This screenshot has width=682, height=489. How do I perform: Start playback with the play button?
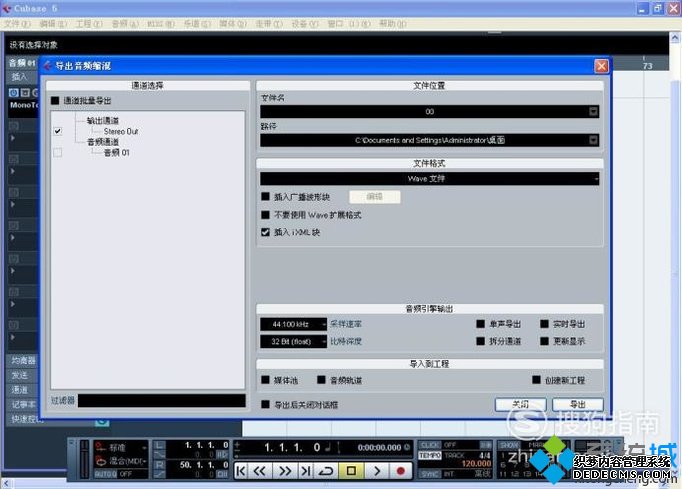click(376, 471)
